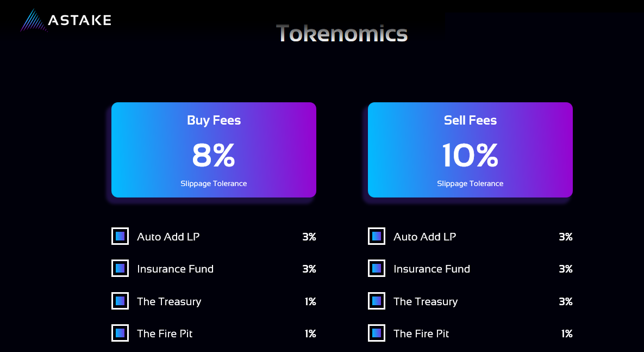The height and width of the screenshot is (352, 644).
Task: Select the Auto Add LP label under Buy Fees
Action: tap(168, 237)
